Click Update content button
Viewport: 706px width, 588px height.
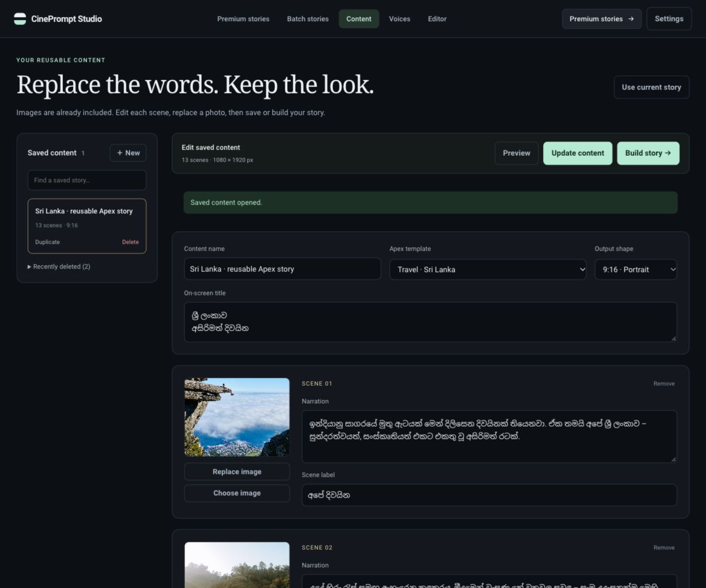(x=578, y=153)
